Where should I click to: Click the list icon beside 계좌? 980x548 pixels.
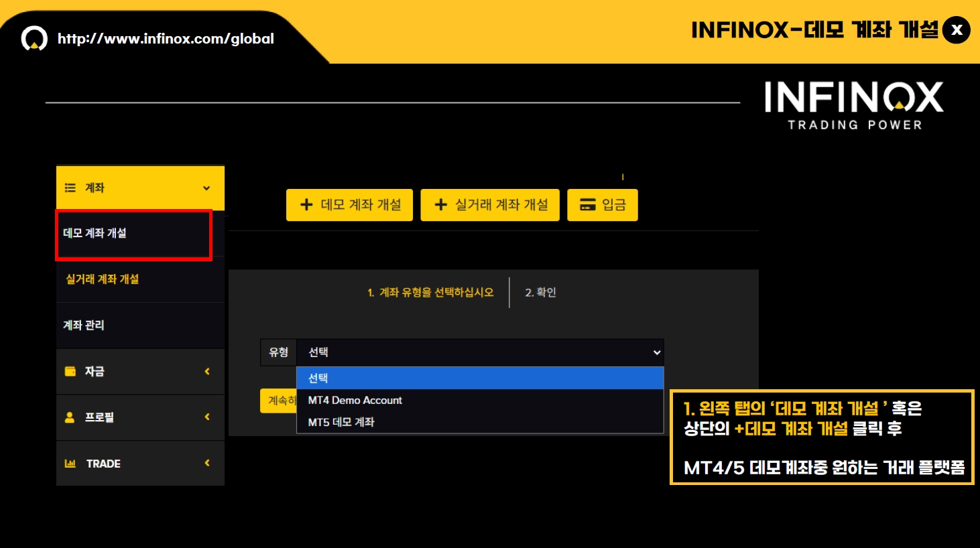pyautogui.click(x=70, y=188)
